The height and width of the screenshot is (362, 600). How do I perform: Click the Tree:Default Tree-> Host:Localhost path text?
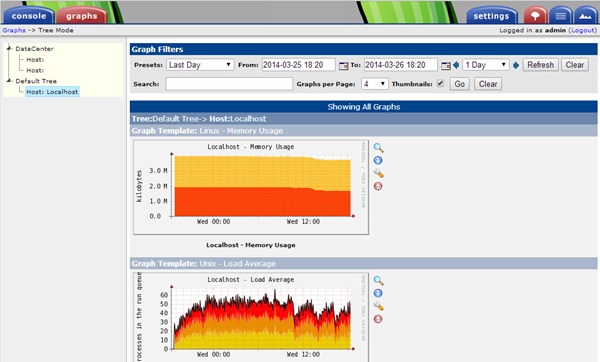pyautogui.click(x=199, y=119)
